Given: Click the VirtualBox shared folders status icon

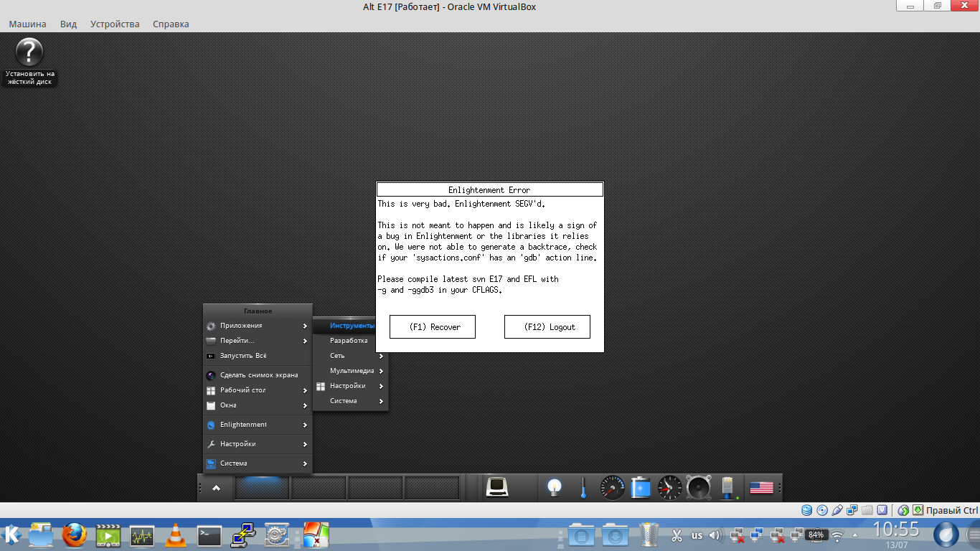Looking at the screenshot, I should point(867,510).
